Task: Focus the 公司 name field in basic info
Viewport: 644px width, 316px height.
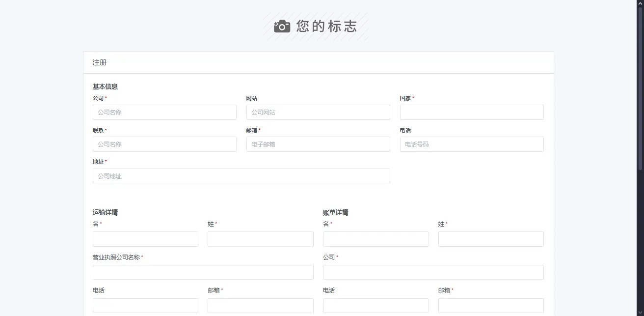Action: coord(164,112)
